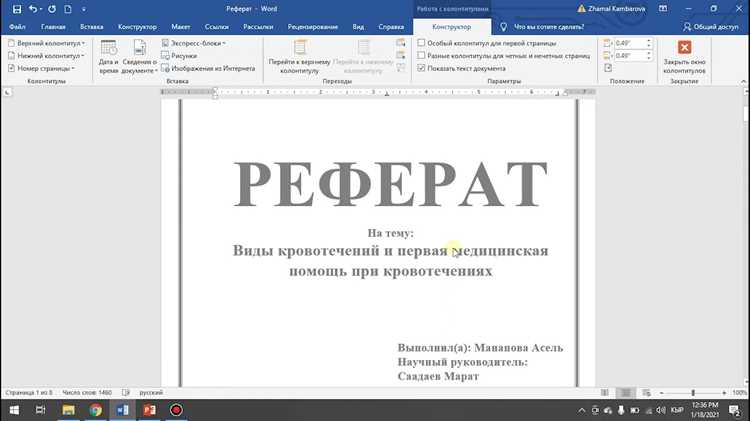Click the tab selector at ruler's left
This screenshot has width=750, height=421.
point(7,92)
